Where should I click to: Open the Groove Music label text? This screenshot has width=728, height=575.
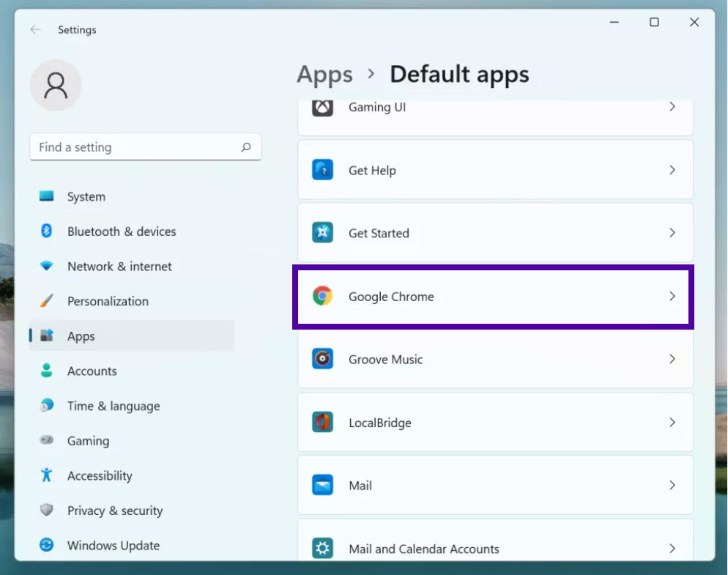point(385,360)
